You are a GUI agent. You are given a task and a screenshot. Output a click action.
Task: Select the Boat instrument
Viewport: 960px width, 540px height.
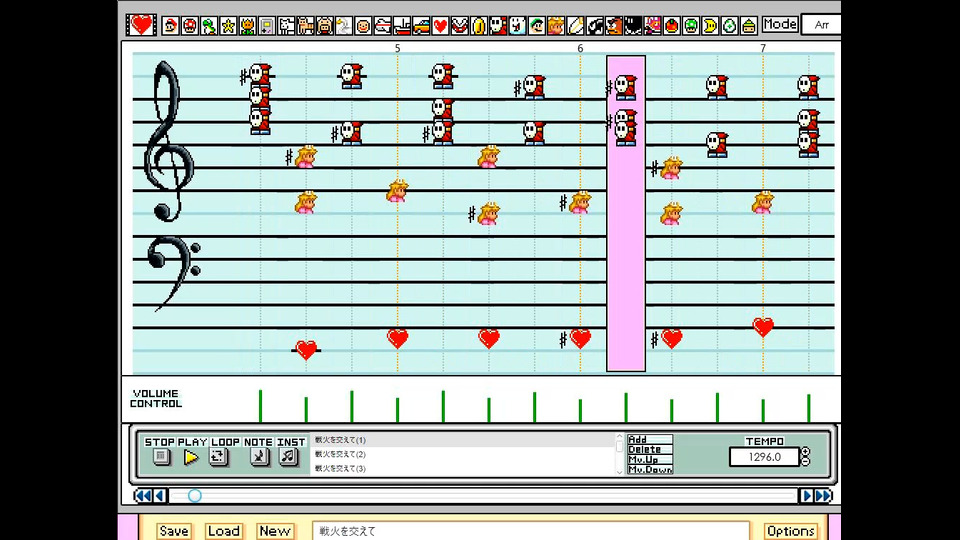pyautogui.click(x=402, y=26)
